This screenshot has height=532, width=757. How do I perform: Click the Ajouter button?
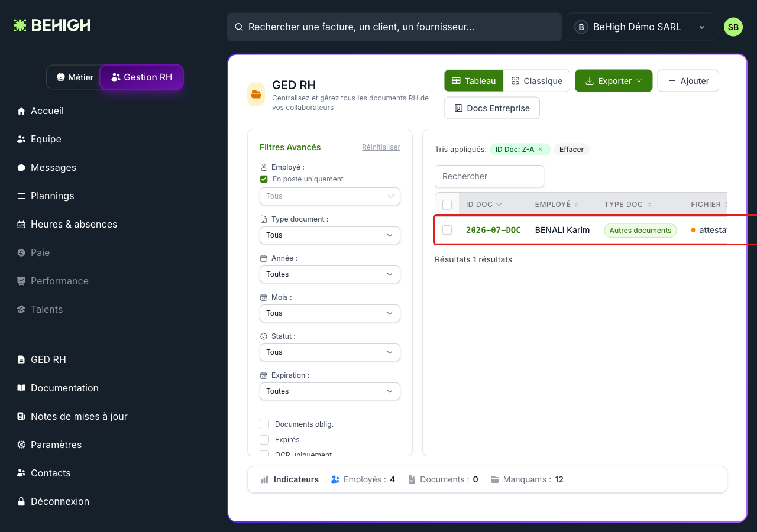coord(688,81)
